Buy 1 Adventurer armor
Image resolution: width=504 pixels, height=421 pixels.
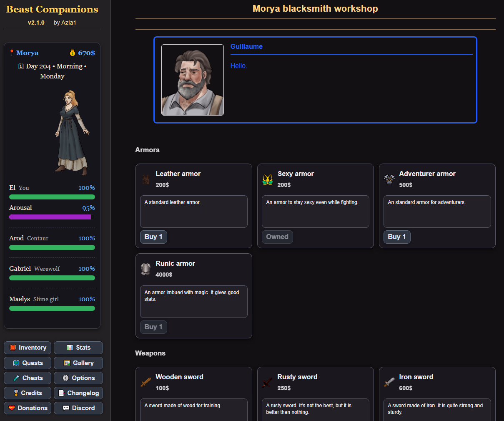point(396,237)
